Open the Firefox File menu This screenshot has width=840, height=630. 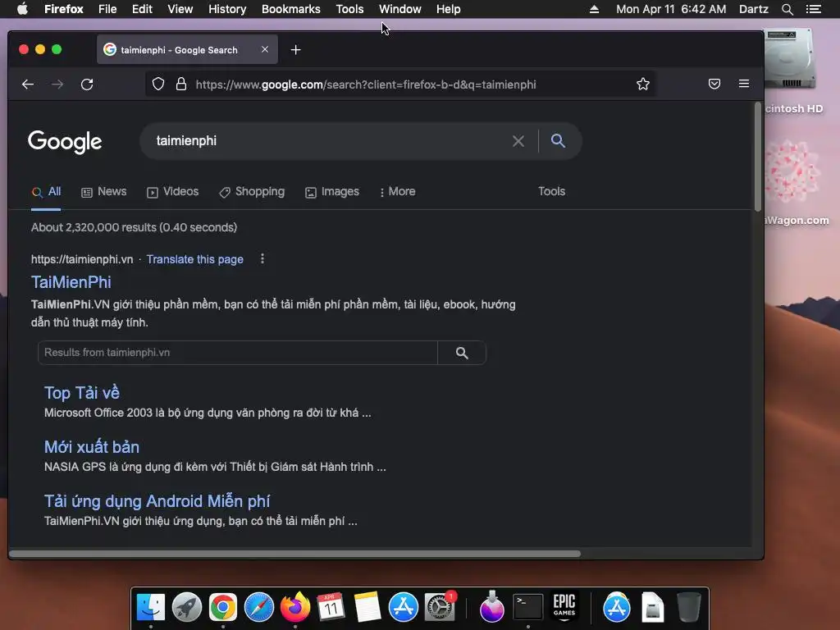(107, 9)
